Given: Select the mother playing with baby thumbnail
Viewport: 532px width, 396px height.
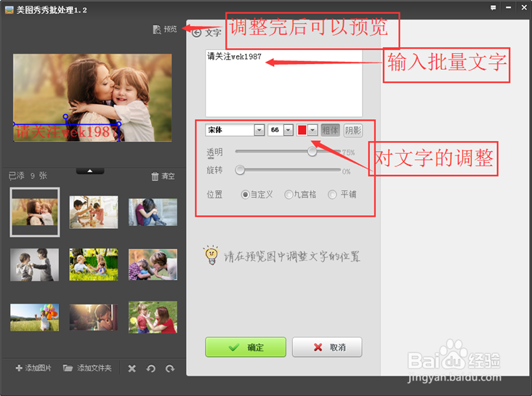Looking at the screenshot, I should [153, 264].
